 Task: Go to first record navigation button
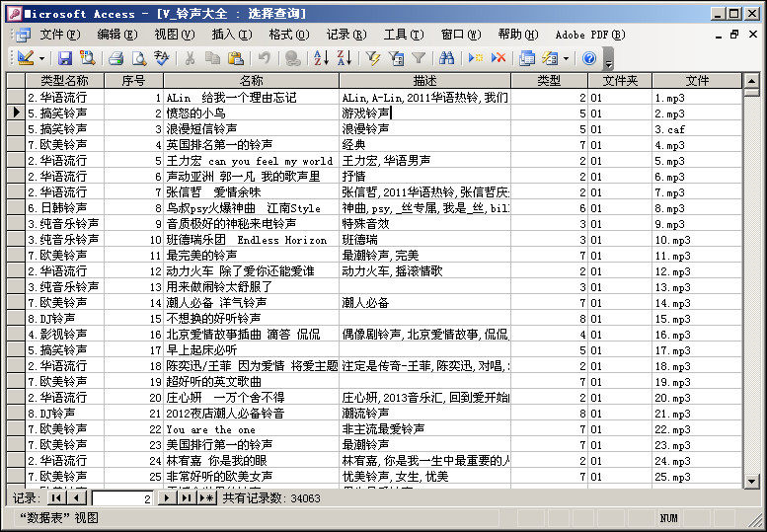pyautogui.click(x=56, y=498)
